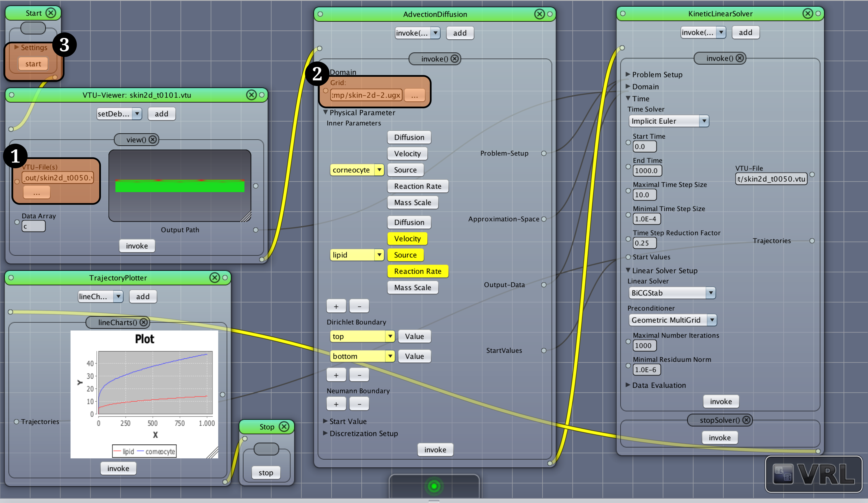Remove the stopSolver() method panel

click(x=746, y=420)
